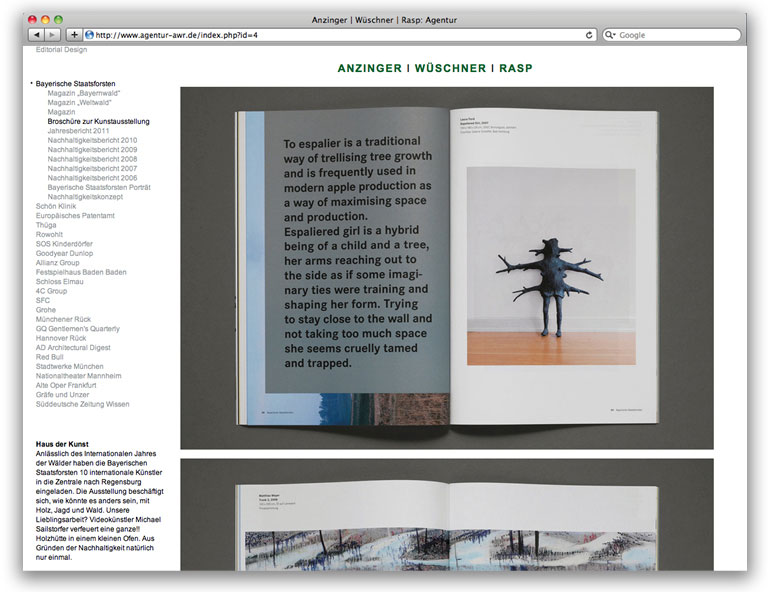Open Nachhaltigkeitskonzept entry
Viewport: 770px width, 592px height.
85,197
